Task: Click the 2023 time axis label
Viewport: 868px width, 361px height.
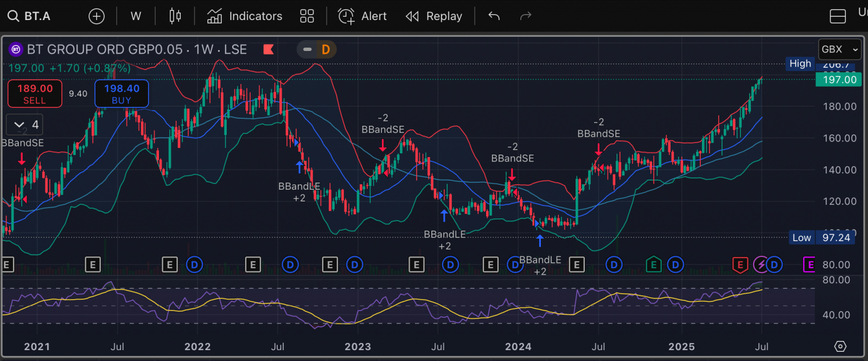Action: (358, 347)
